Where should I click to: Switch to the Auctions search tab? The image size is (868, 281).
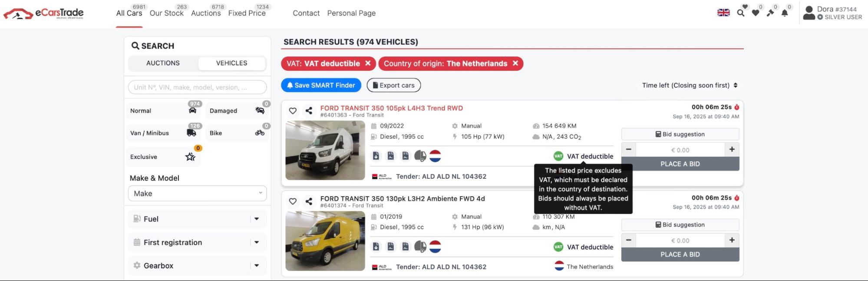(x=163, y=63)
